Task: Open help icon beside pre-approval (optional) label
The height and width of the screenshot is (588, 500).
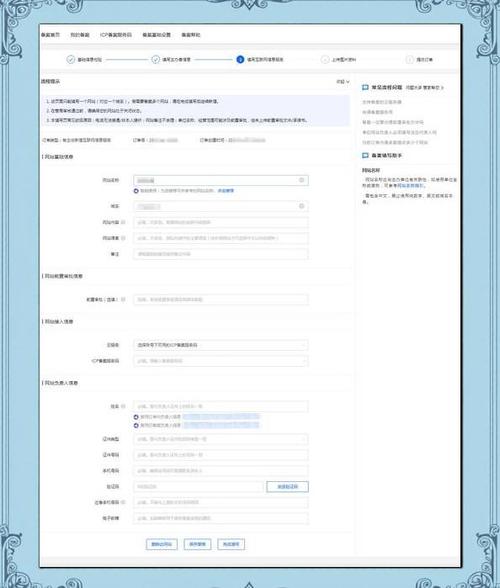Action: point(123,299)
